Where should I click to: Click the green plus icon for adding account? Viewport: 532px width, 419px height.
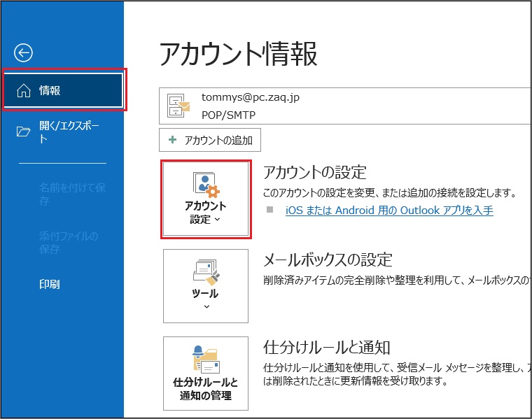point(172,140)
